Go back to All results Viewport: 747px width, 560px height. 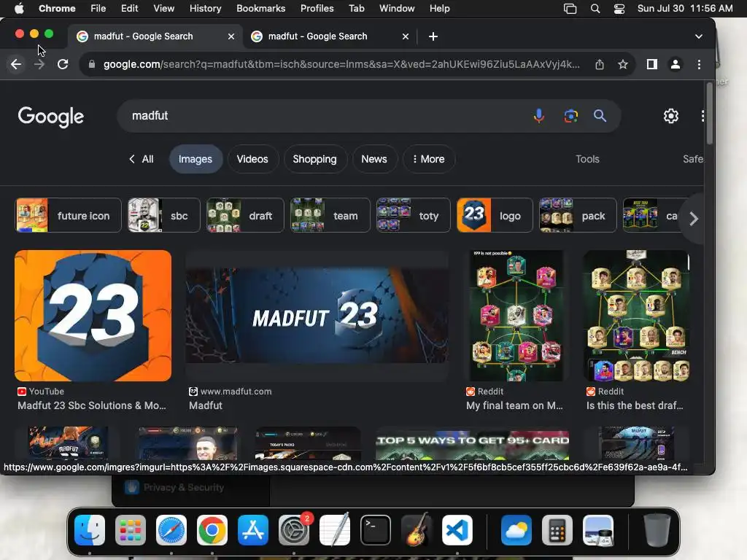click(142, 159)
